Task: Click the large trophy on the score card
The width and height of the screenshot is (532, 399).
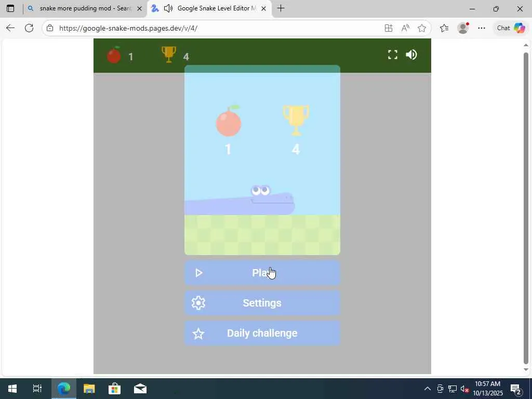Action: tap(296, 121)
